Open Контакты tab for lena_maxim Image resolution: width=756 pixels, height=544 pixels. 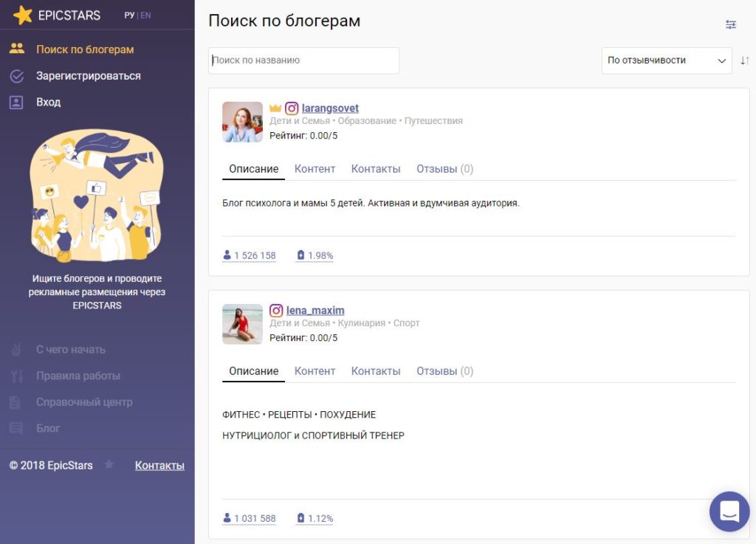point(376,371)
